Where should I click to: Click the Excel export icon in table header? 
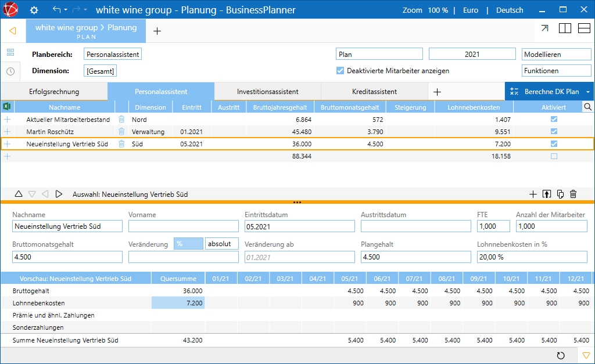[x=7, y=107]
